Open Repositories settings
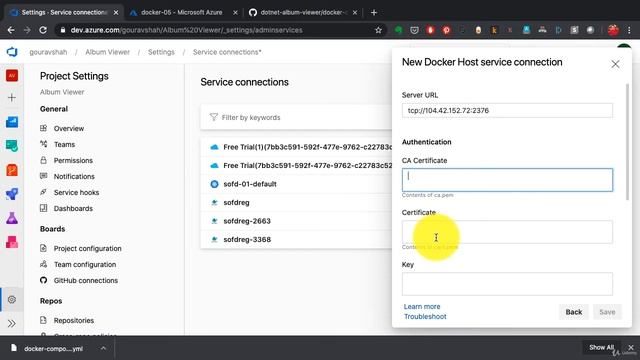640x360 pixels. (73, 320)
